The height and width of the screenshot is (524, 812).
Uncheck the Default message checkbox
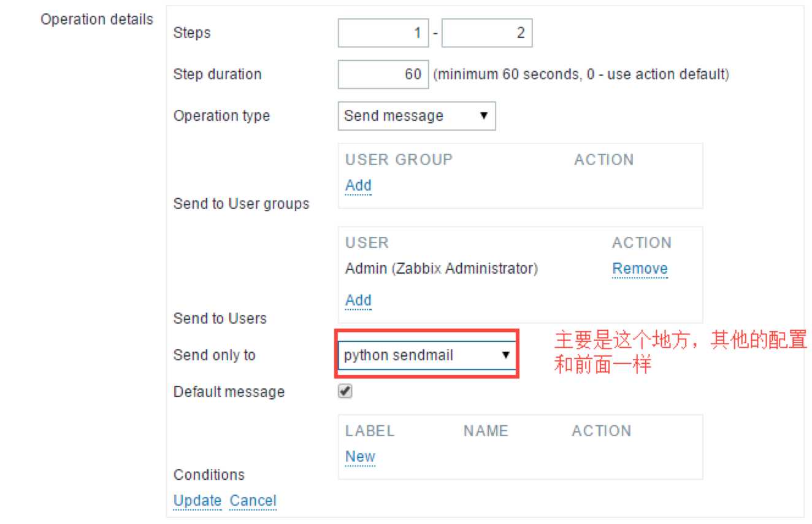(346, 391)
